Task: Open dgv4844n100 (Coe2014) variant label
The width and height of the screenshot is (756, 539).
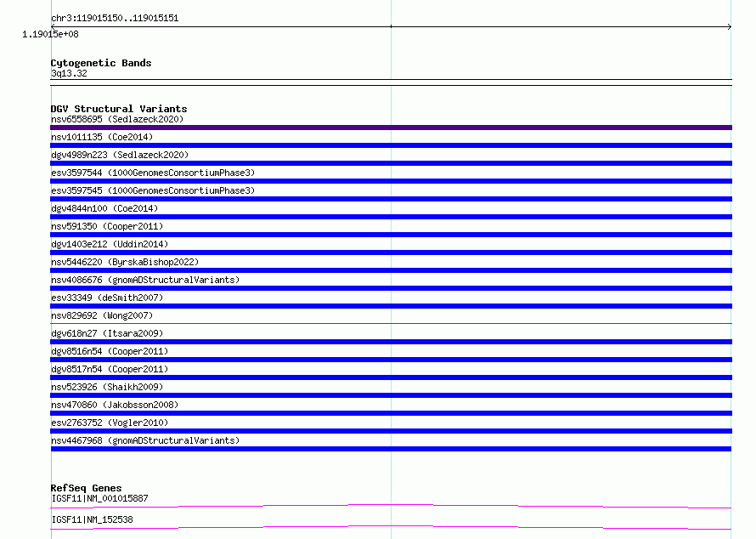Action: pos(104,208)
